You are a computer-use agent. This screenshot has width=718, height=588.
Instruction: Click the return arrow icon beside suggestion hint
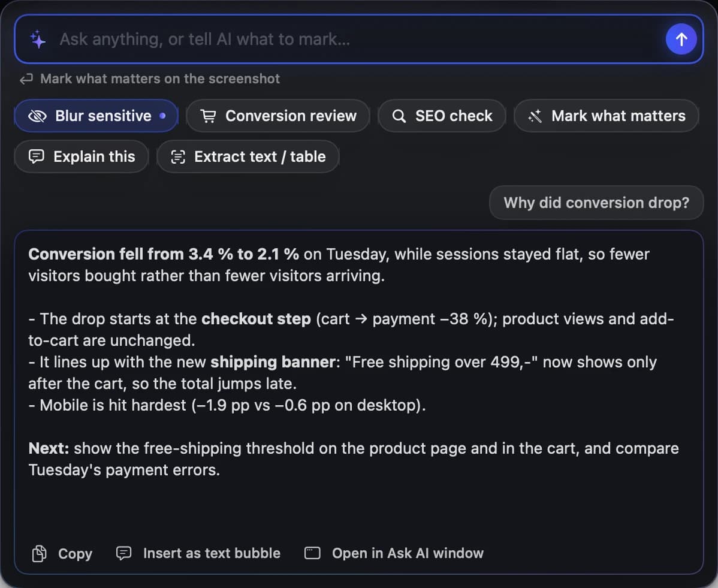26,79
